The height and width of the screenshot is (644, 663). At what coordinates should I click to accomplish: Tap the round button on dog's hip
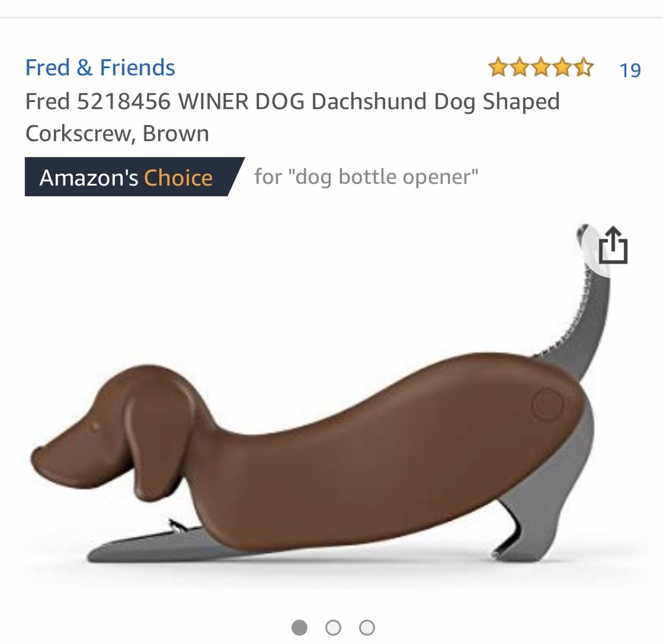[547, 405]
